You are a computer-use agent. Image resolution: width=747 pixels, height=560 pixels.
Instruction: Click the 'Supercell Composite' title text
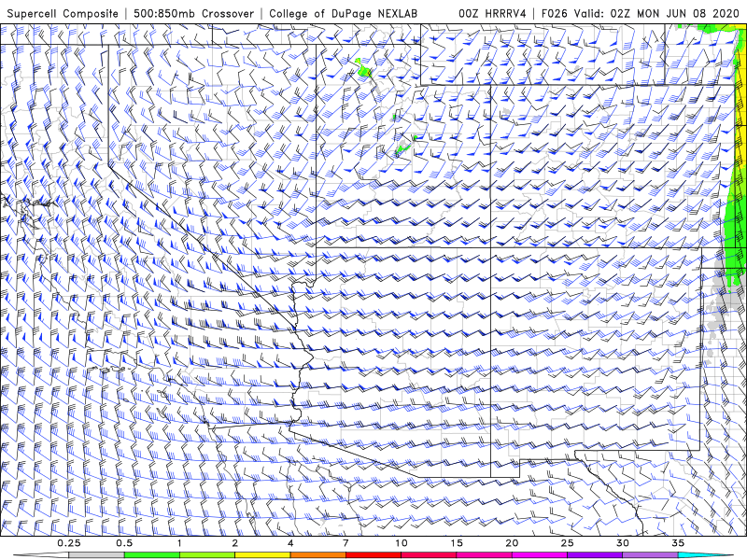(x=63, y=13)
